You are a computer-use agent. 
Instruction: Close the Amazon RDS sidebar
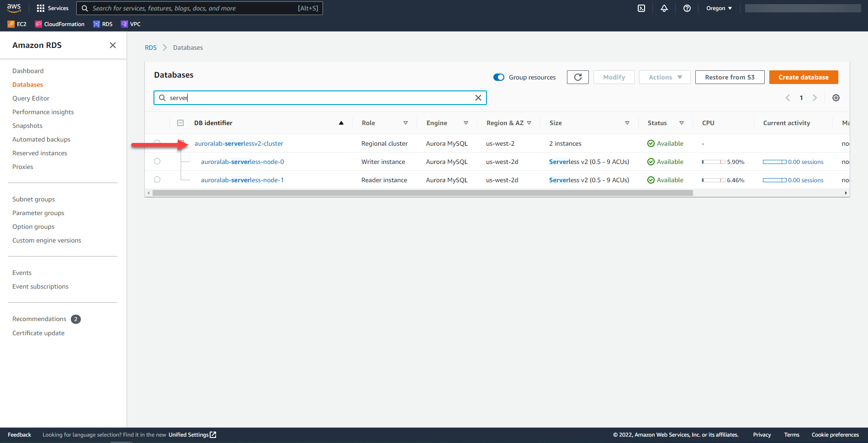click(x=113, y=45)
